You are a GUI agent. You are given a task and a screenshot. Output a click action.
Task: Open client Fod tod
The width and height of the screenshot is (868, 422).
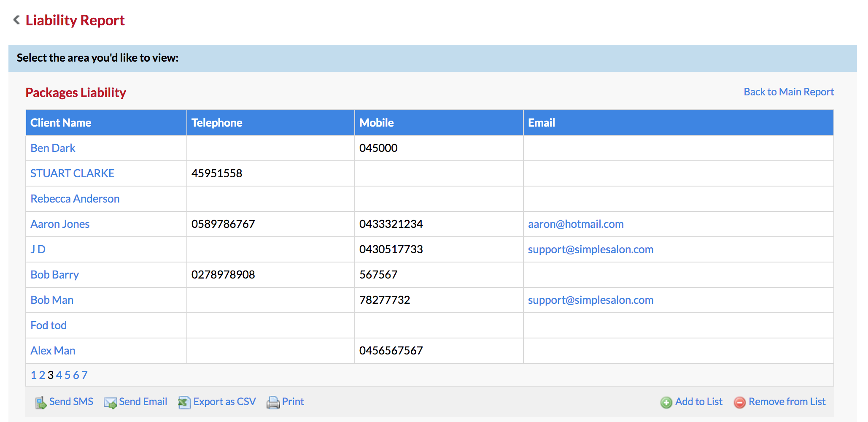pos(49,325)
